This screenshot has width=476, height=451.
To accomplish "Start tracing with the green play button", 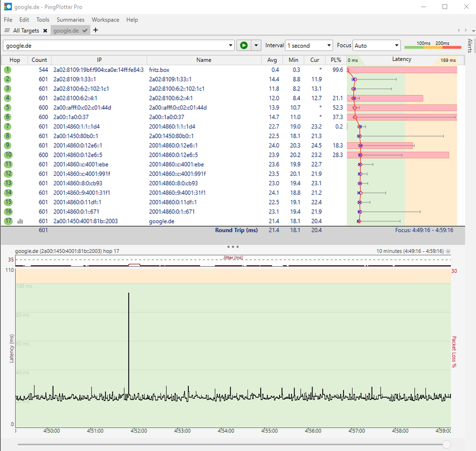I will (x=243, y=46).
